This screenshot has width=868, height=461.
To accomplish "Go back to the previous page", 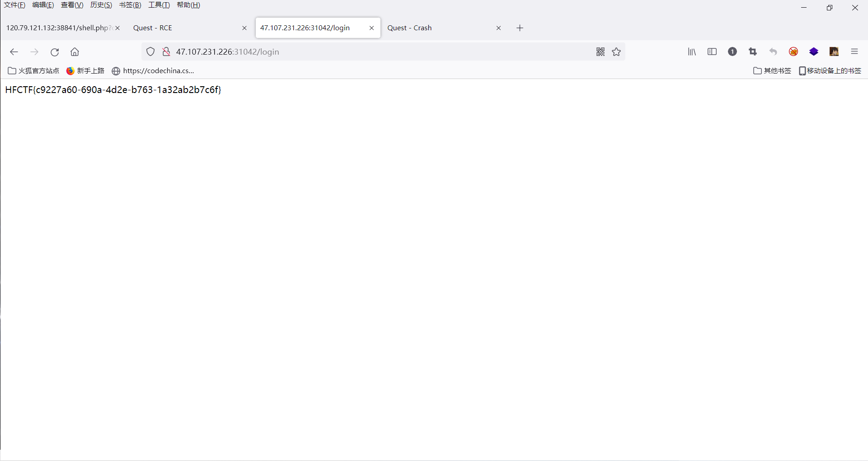I will [14, 52].
